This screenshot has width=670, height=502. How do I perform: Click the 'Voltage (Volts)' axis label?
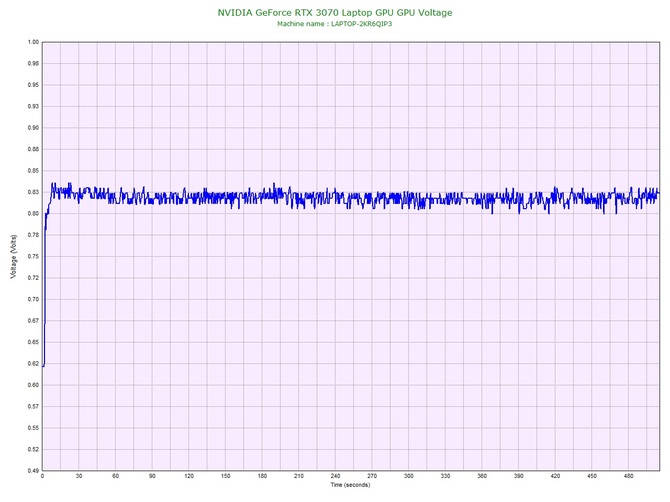[13, 256]
